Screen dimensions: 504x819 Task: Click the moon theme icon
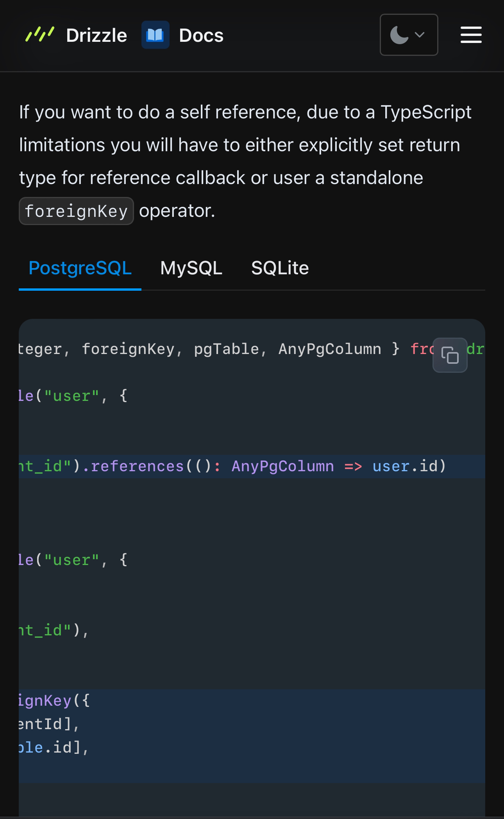(399, 35)
